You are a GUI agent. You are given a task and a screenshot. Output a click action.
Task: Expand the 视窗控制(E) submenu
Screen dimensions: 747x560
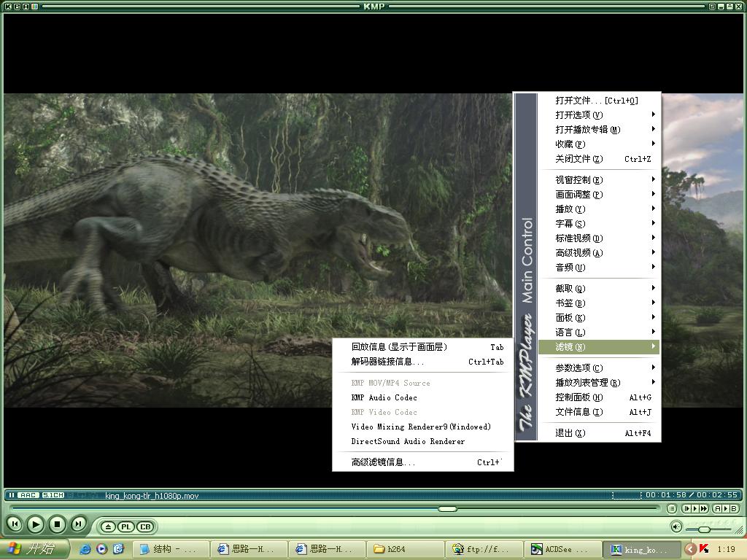click(x=599, y=179)
